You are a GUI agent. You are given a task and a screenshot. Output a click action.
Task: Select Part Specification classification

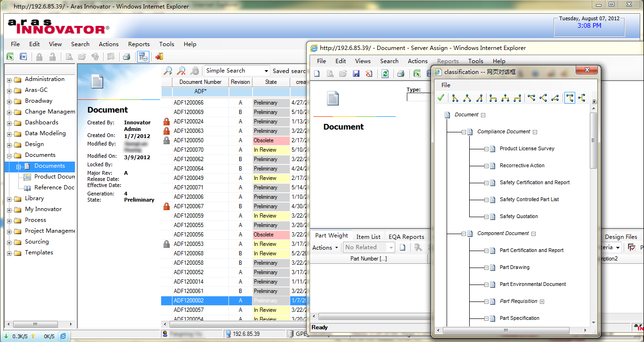(x=519, y=318)
